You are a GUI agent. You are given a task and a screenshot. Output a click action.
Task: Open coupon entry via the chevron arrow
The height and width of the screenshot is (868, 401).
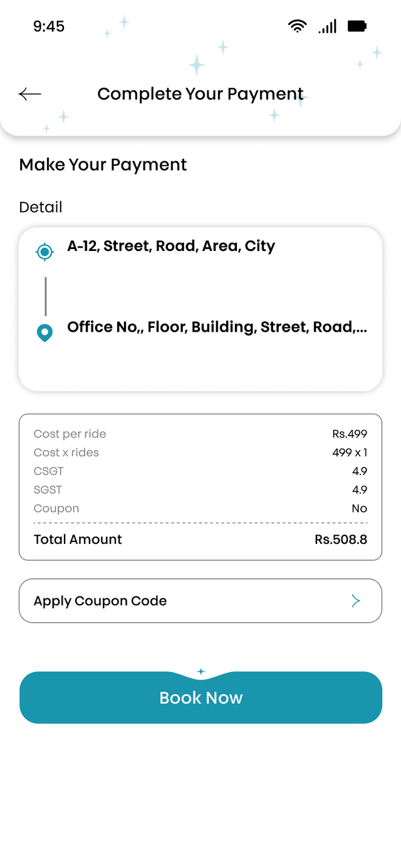tap(356, 600)
